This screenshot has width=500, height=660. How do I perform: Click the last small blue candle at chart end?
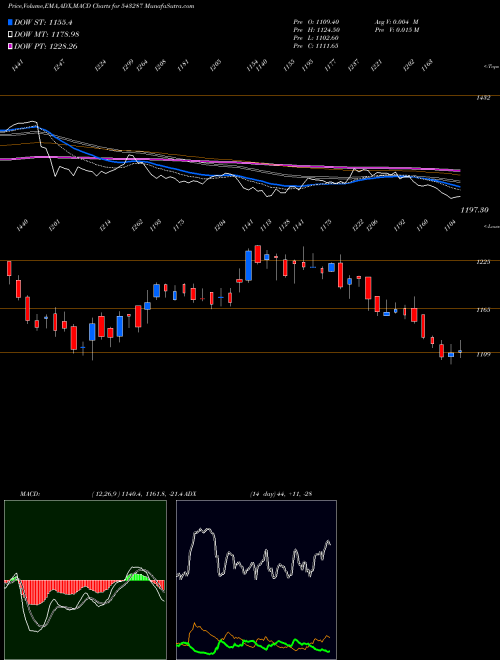point(460,351)
